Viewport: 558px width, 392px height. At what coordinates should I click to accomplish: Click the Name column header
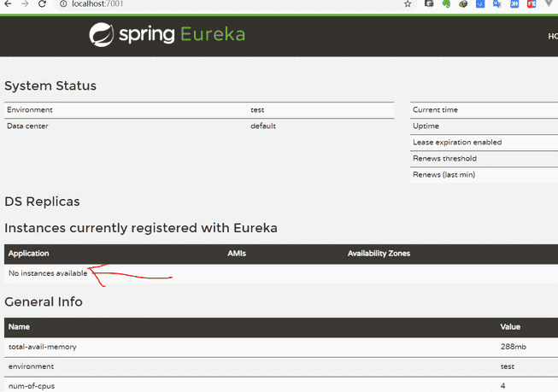pos(19,326)
